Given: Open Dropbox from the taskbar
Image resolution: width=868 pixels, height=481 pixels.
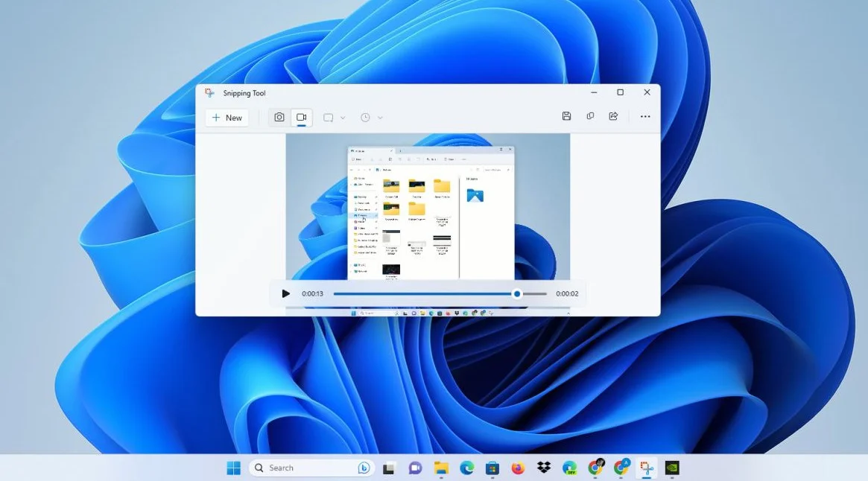Looking at the screenshot, I should point(544,468).
